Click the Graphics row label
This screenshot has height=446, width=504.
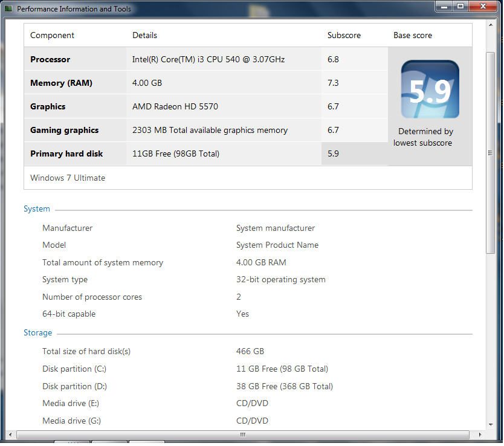(x=48, y=107)
